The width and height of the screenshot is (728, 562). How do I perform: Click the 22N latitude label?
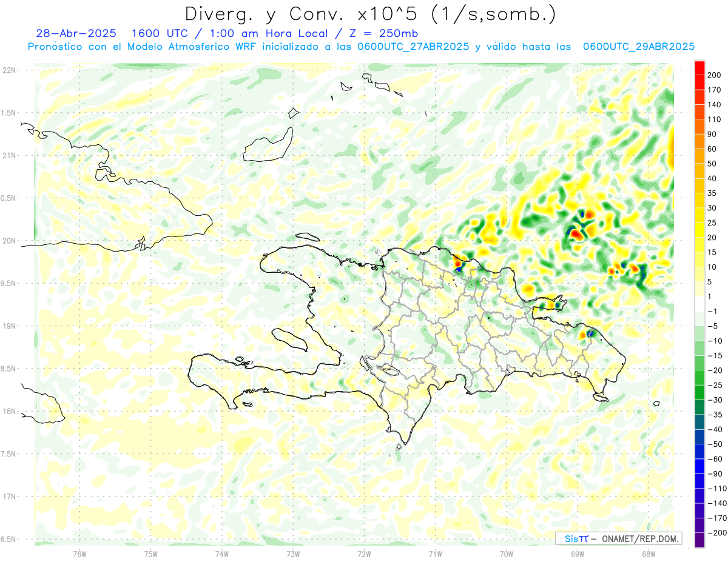pos(8,70)
